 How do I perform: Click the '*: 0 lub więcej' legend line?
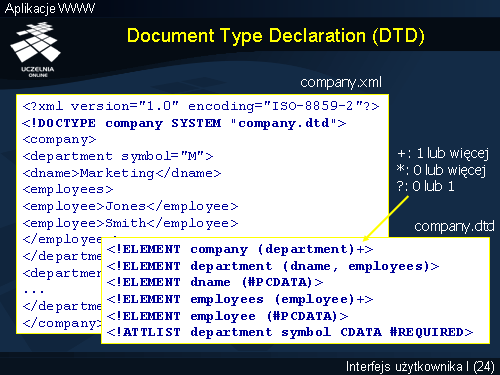[x=441, y=170]
